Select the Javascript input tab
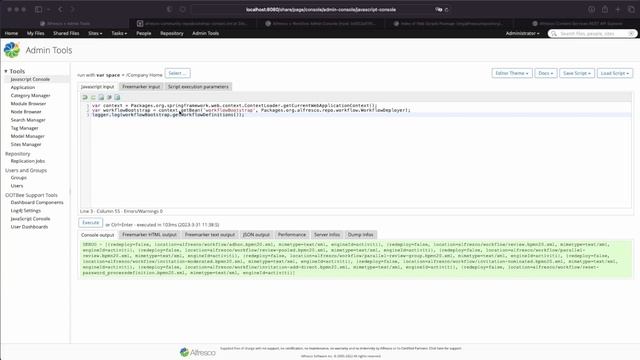Image resolution: width=640 pixels, height=360 pixels. (98, 87)
